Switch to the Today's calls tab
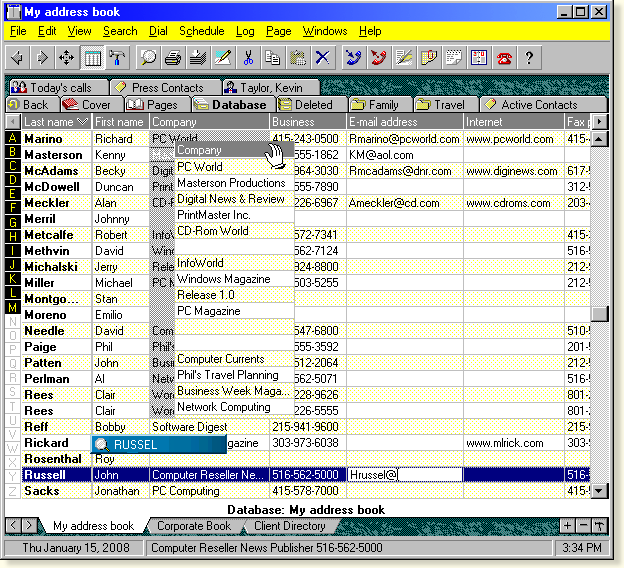This screenshot has width=624, height=568. [58, 87]
